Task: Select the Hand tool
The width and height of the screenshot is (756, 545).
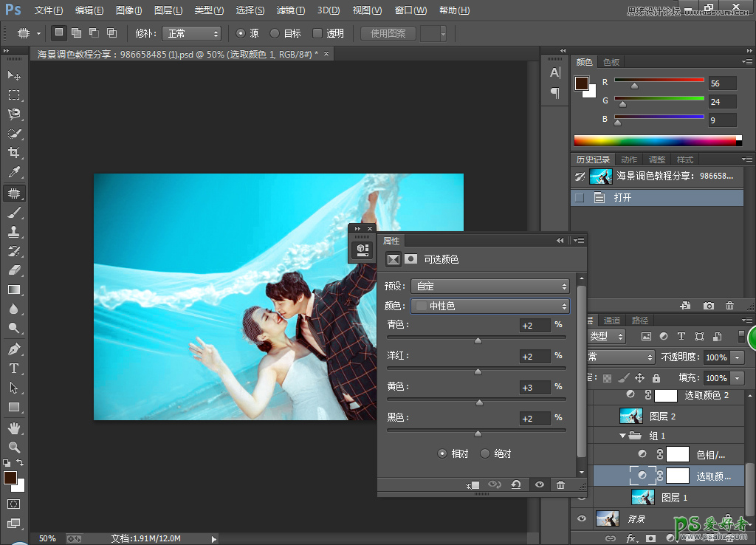Action: pyautogui.click(x=14, y=428)
